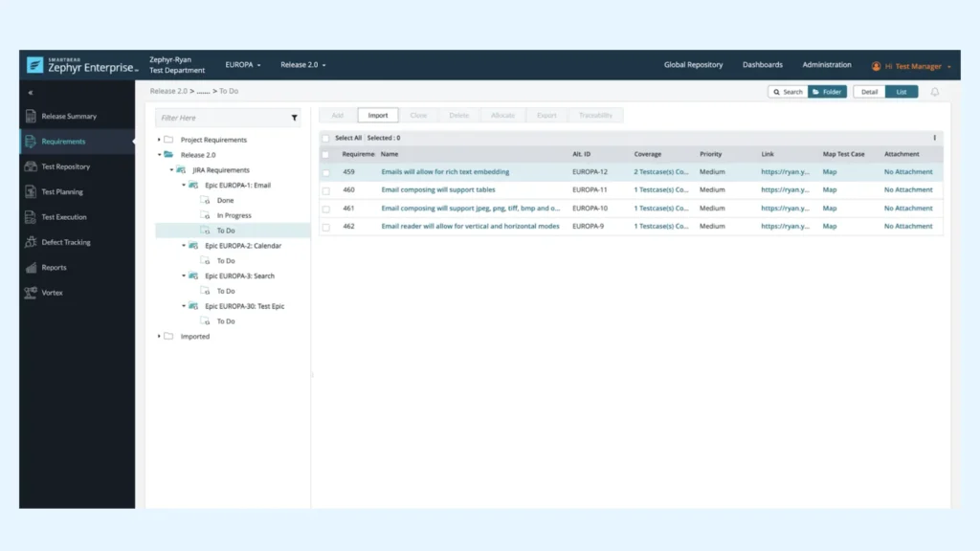
Task: Open the EUROPA project dropdown
Action: (242, 65)
